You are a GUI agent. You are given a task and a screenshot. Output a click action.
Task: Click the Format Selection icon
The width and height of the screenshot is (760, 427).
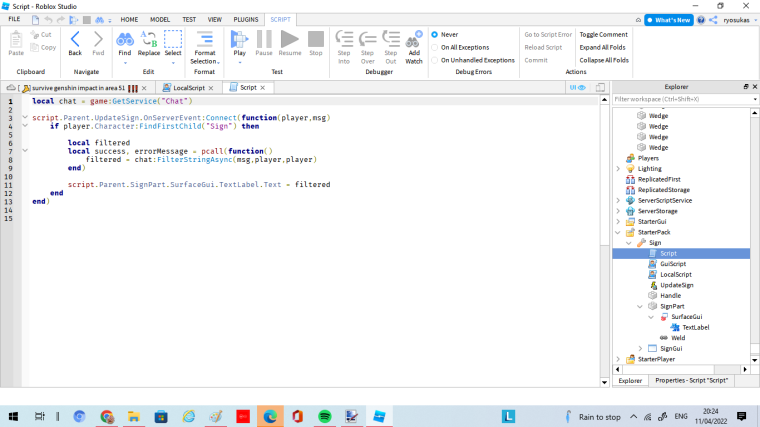point(204,39)
